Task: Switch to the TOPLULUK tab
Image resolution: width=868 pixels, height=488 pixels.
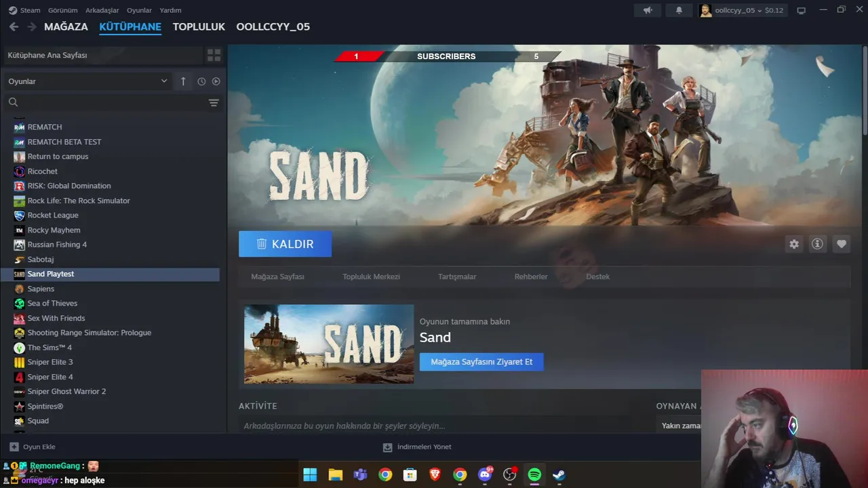Action: tap(199, 26)
